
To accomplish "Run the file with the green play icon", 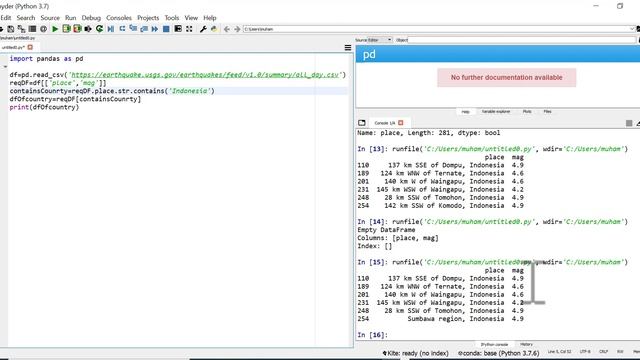I will coord(55,29).
